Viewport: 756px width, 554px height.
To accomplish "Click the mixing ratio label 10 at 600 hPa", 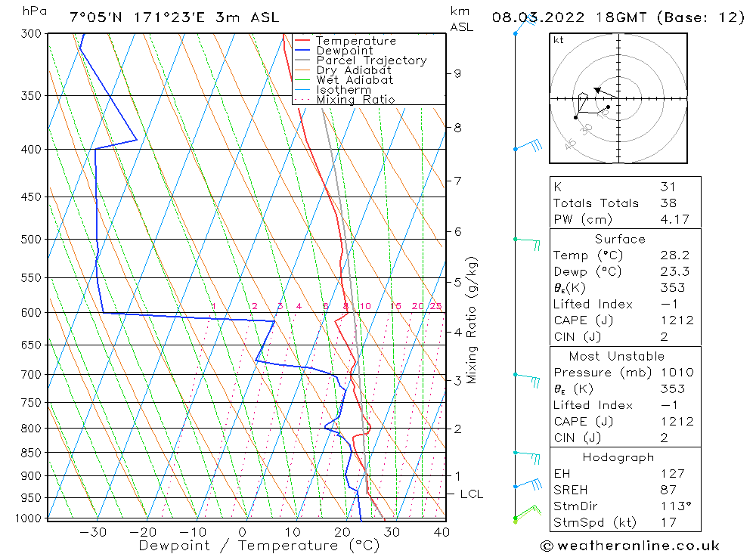I will (365, 306).
